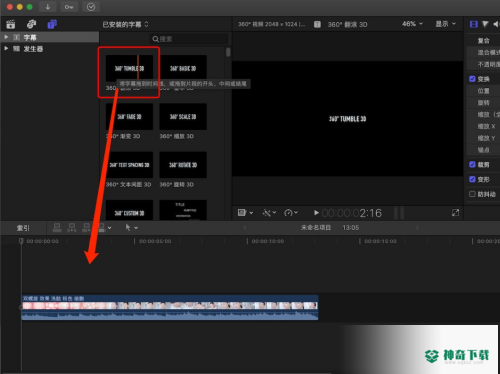Click the magnifier icon in search field
500x374 pixels.
coord(155,39)
